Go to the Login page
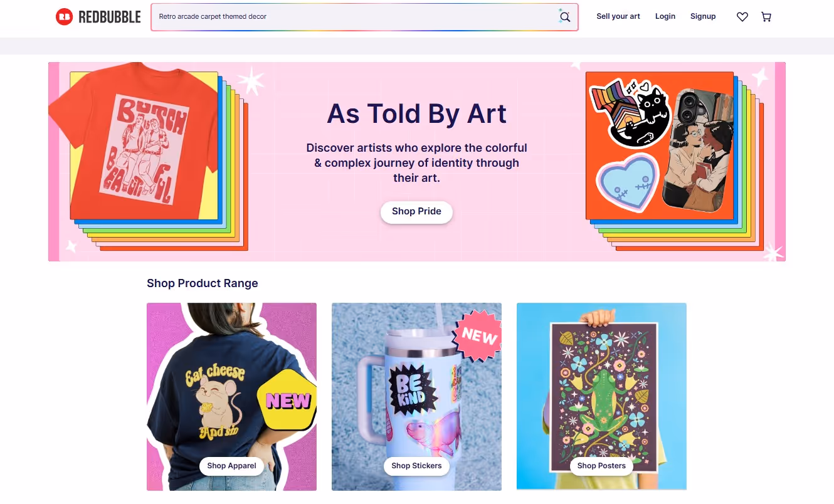The width and height of the screenshot is (834, 504). pos(665,16)
